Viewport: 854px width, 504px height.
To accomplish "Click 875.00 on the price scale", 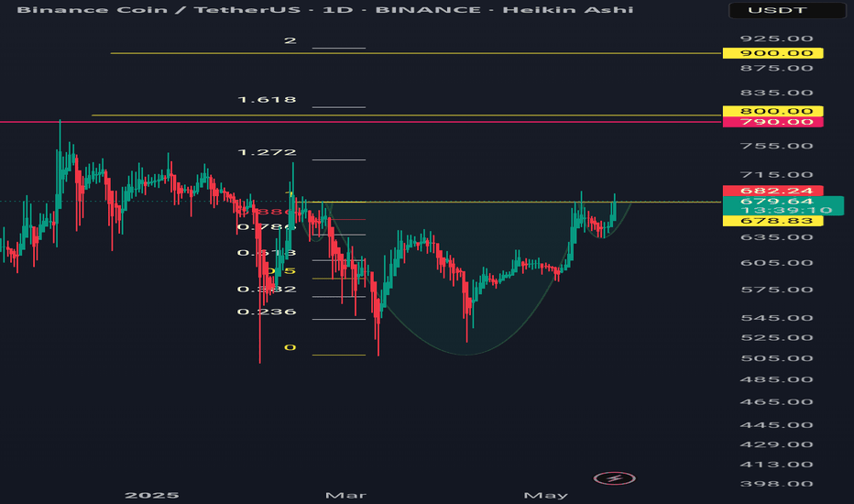I will pyautogui.click(x=777, y=68).
